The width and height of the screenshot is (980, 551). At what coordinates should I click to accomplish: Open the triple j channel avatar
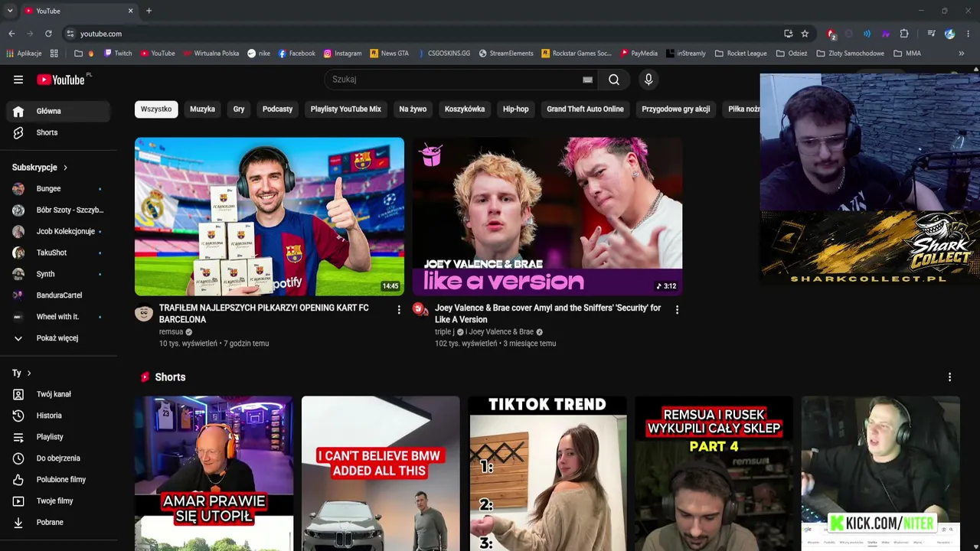[x=420, y=309]
